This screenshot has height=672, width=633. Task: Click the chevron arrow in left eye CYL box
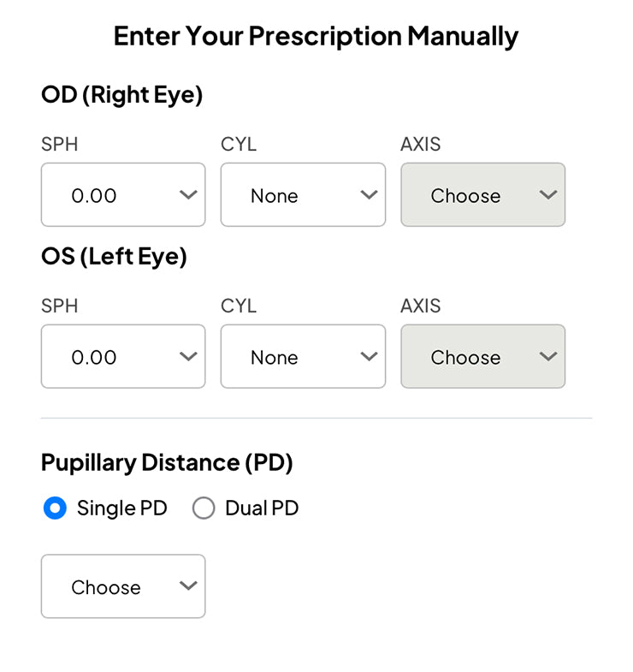(369, 357)
